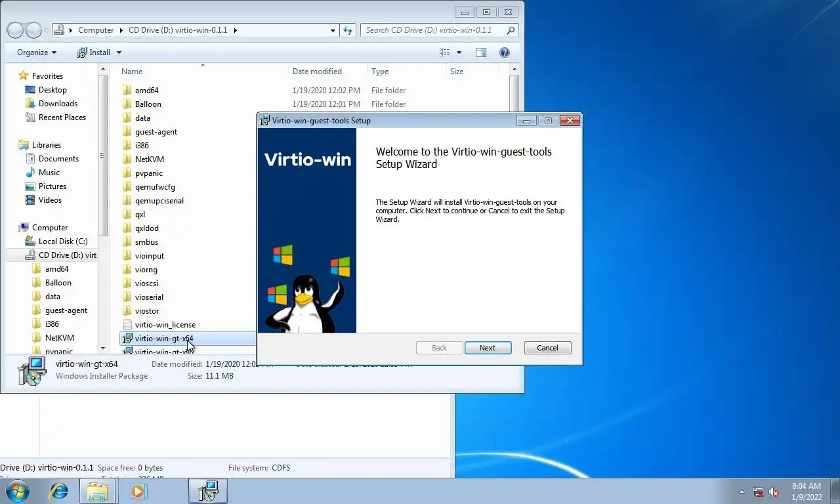Select the data folder in file list
This screenshot has height=504, width=840.
[142, 118]
